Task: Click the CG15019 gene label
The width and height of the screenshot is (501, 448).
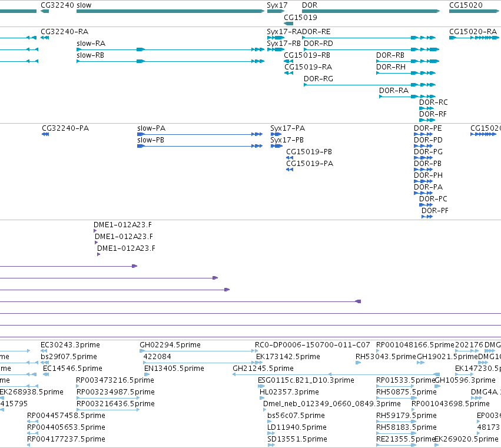Action: point(300,18)
